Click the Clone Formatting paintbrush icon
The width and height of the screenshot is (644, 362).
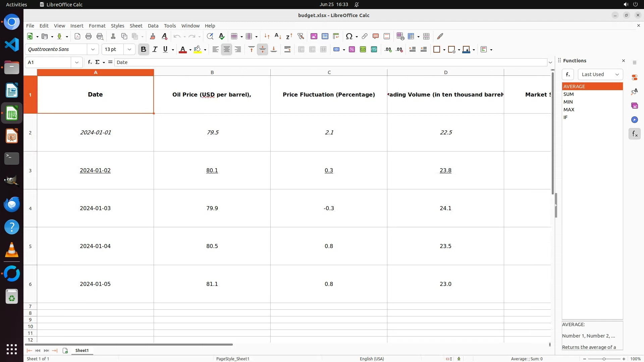pos(153,36)
